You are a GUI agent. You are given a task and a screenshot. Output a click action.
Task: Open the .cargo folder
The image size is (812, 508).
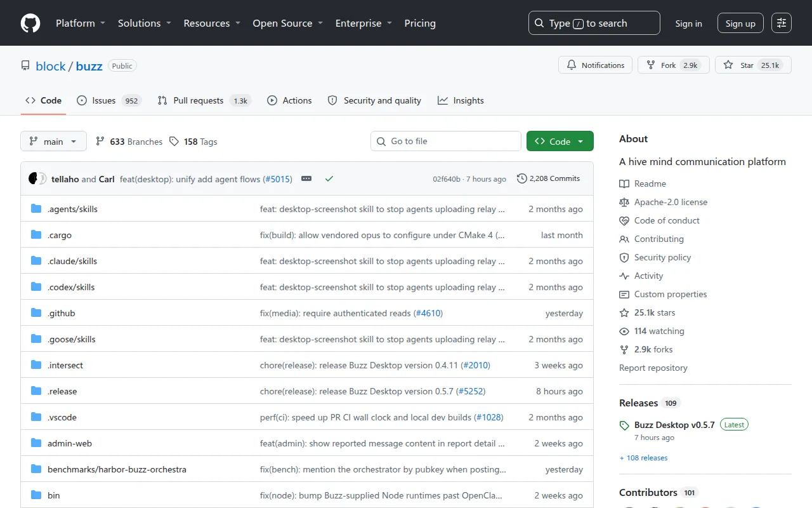coord(60,235)
